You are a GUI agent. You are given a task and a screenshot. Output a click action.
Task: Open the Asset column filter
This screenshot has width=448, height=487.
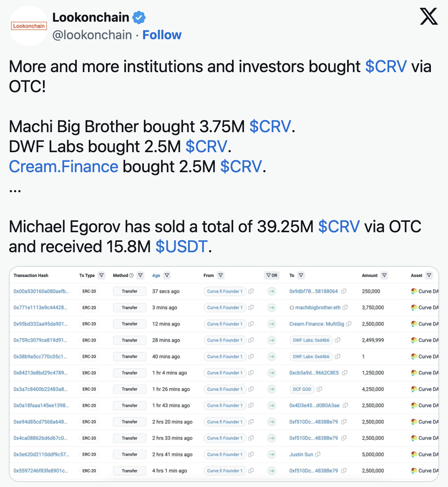pos(429,276)
